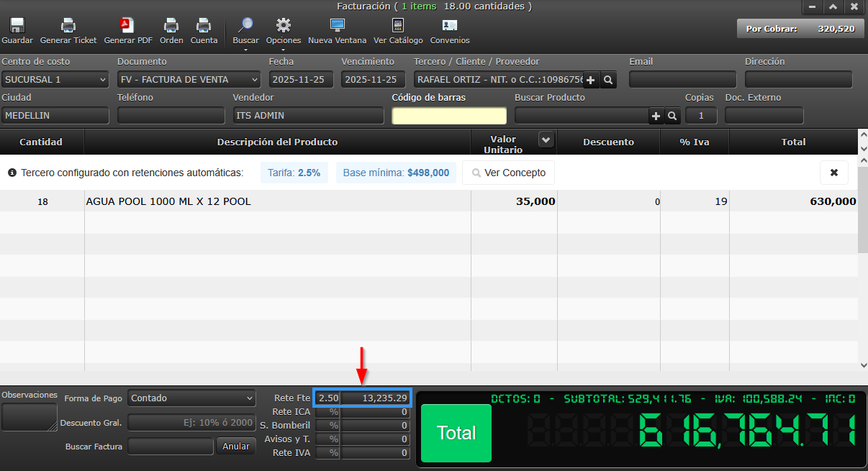Expand the Centro de costo dropdown
The height and width of the screenshot is (471, 868).
point(55,80)
